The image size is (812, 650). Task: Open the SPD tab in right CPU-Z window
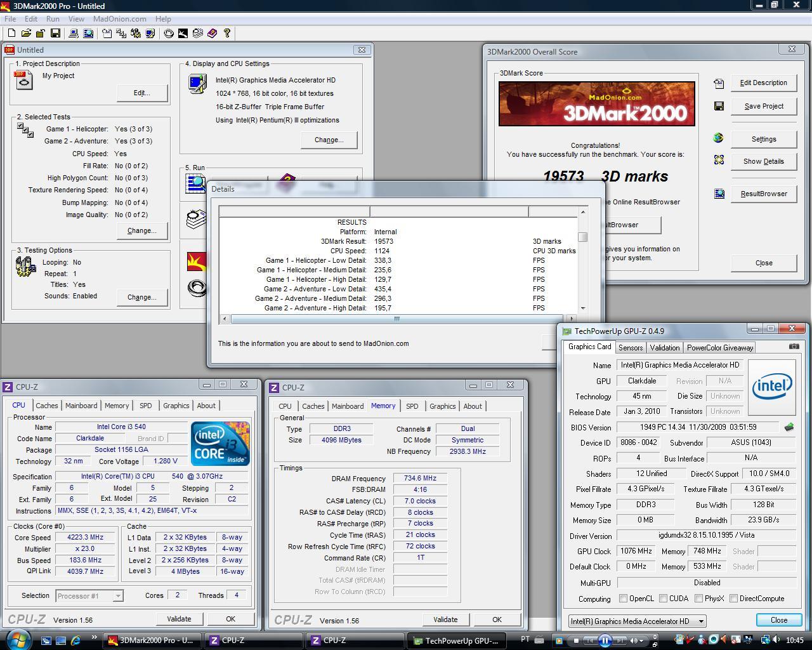(x=412, y=406)
